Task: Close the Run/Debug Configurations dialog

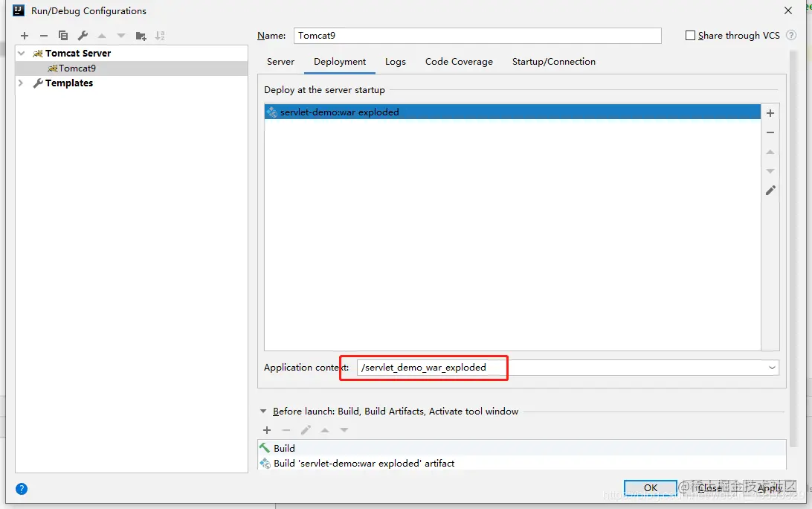Action: coord(787,10)
